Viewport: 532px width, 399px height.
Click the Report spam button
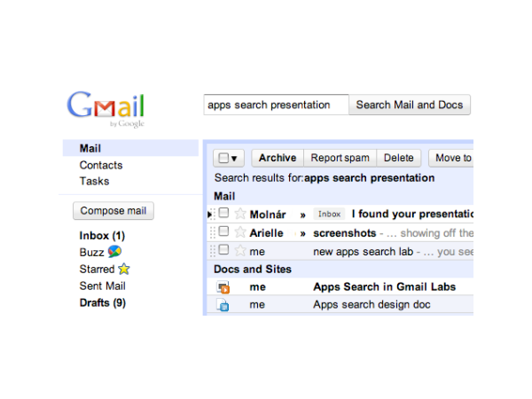click(x=340, y=158)
